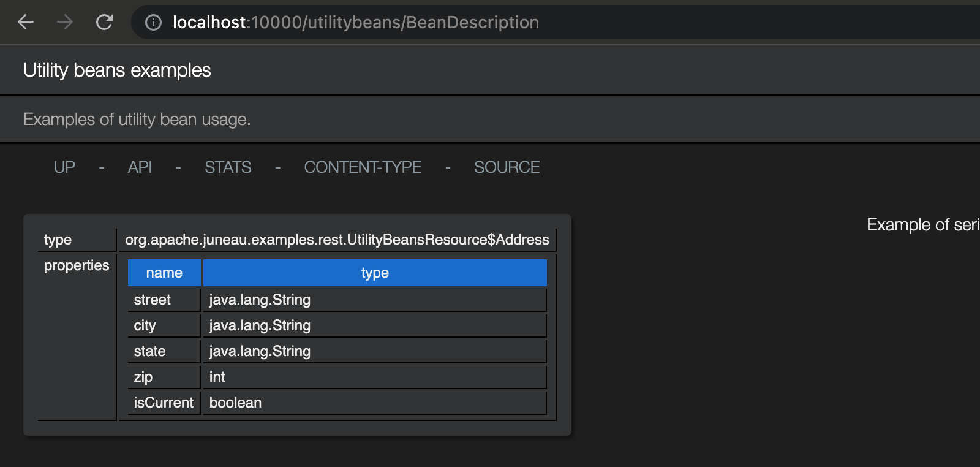
Task: Select the 'city' property name cell
Action: [x=145, y=325]
